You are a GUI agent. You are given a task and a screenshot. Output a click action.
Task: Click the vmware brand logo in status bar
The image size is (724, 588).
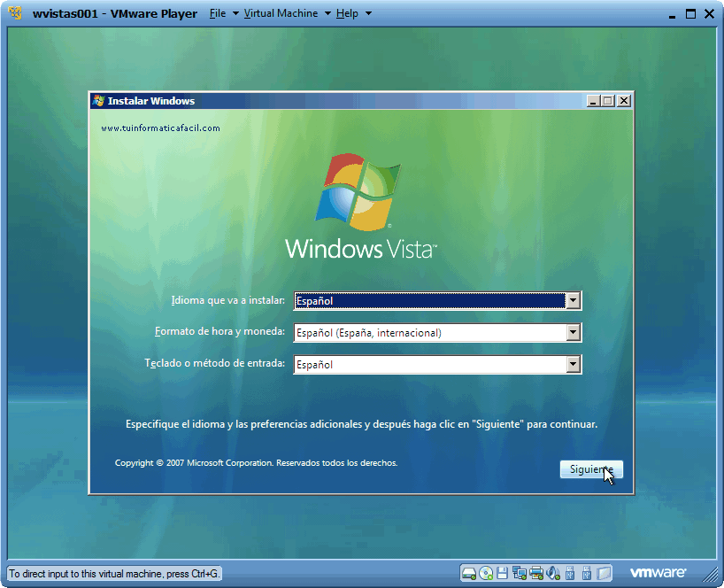(658, 573)
